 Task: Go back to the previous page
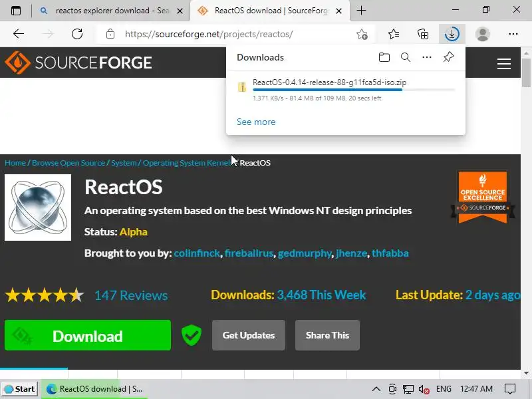(x=19, y=34)
